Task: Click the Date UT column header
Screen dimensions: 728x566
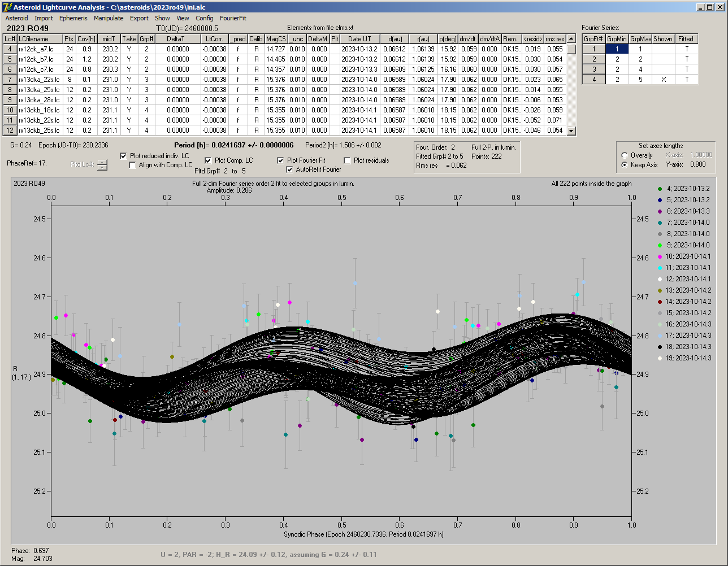Action: pos(359,39)
